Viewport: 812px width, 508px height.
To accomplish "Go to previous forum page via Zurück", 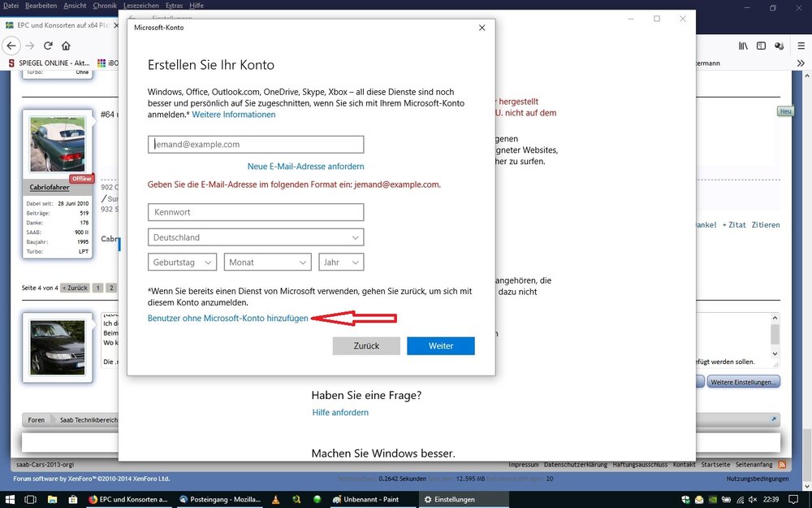I will tap(75, 288).
